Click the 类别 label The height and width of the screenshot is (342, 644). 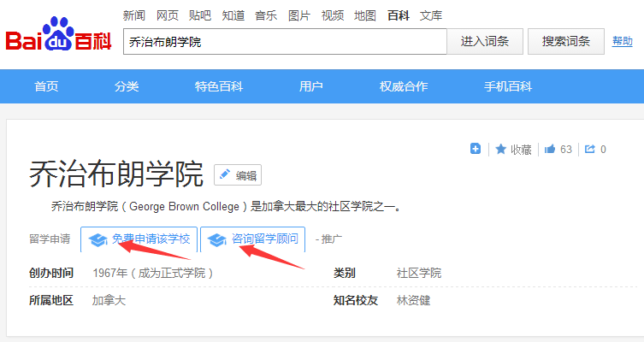point(344,273)
